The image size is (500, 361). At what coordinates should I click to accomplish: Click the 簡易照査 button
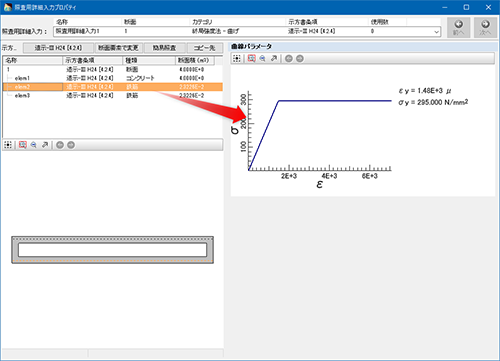click(x=165, y=48)
